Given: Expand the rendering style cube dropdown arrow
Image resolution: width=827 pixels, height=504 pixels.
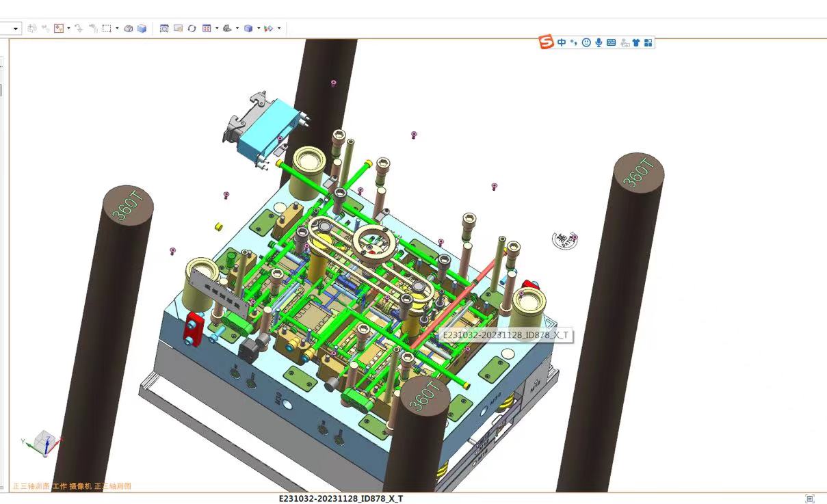Looking at the screenshot, I should 258,29.
